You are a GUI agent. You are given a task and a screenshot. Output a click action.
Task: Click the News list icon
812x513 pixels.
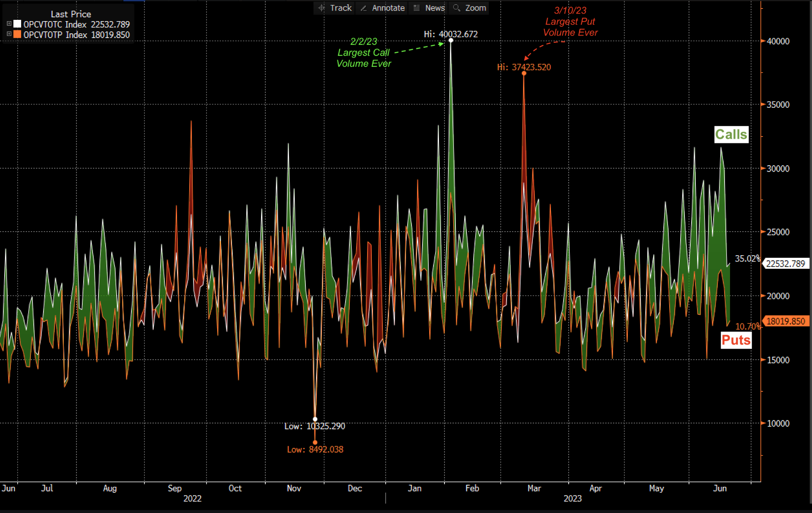tap(417, 8)
